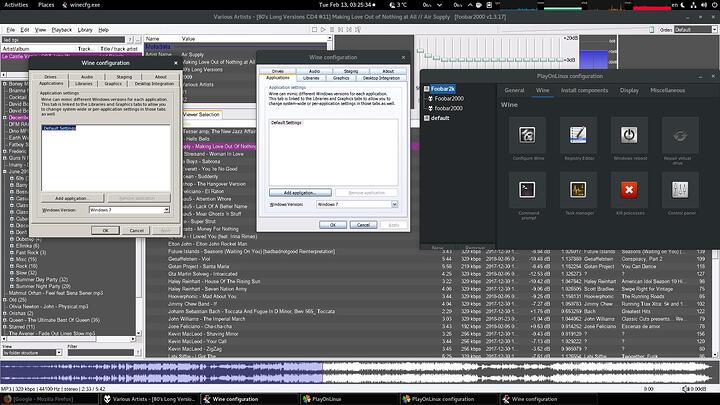Launch the Registry Editor icon

pyautogui.click(x=578, y=135)
